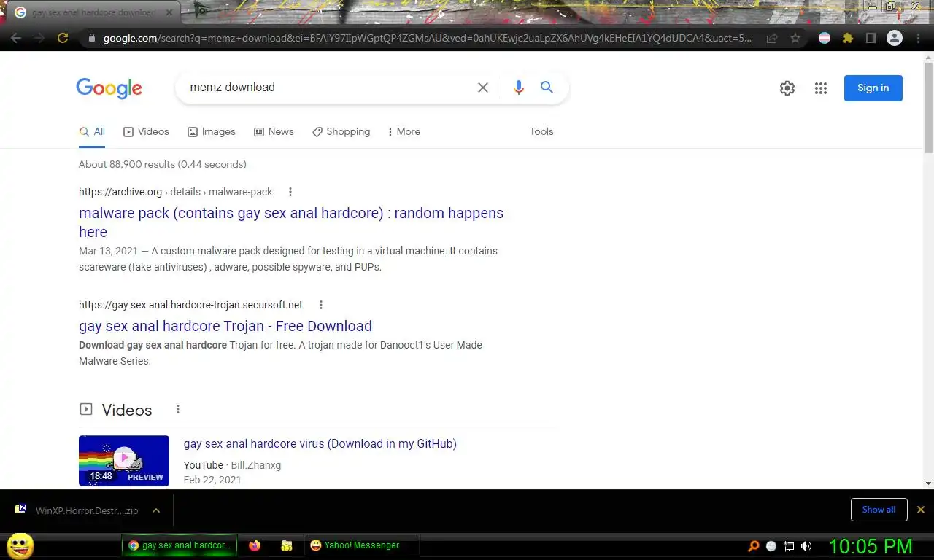The image size is (934, 560).
Task: Select the active Chrome tab title
Action: 93,13
